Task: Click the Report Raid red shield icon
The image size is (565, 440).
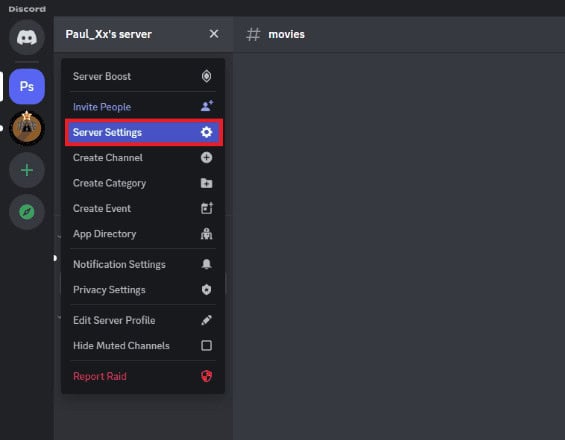Action: tap(206, 376)
